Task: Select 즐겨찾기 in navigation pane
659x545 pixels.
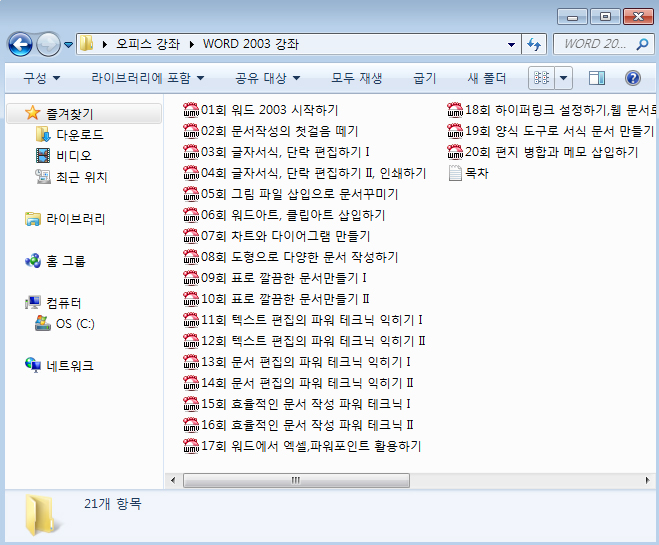Action: click(x=84, y=113)
